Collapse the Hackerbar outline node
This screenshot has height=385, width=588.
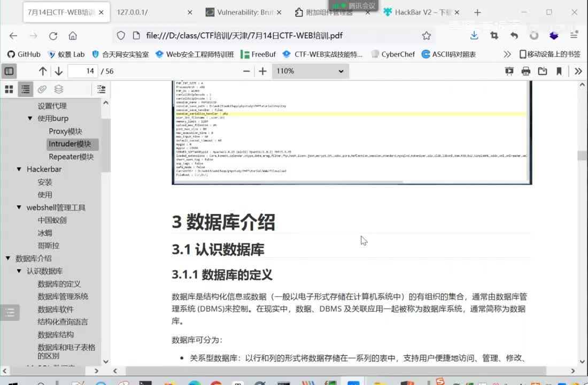click(19, 169)
